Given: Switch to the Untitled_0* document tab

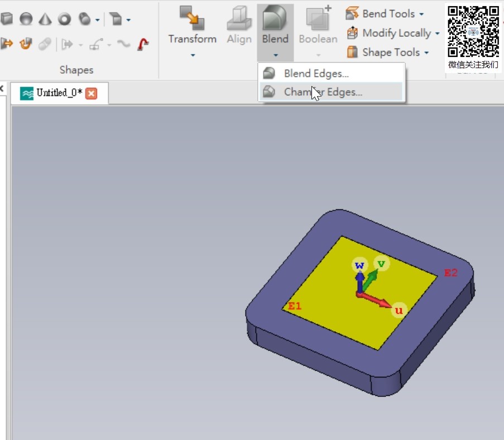Looking at the screenshot, I should point(60,93).
